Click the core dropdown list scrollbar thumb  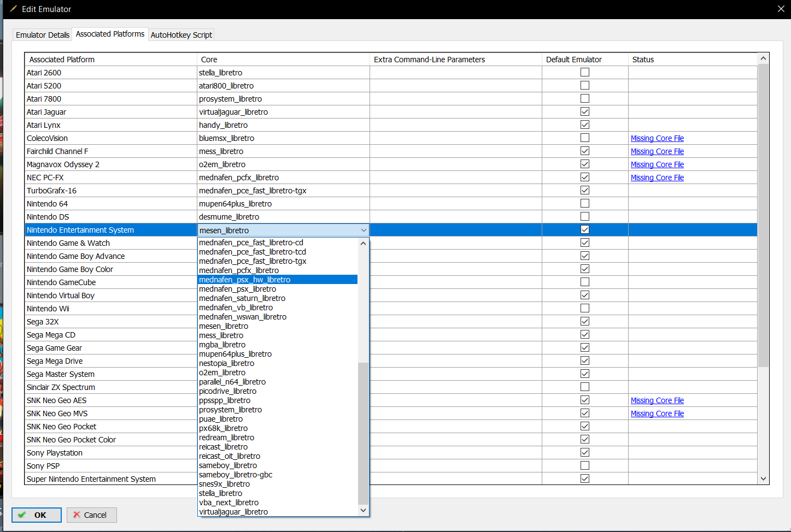coord(364,434)
